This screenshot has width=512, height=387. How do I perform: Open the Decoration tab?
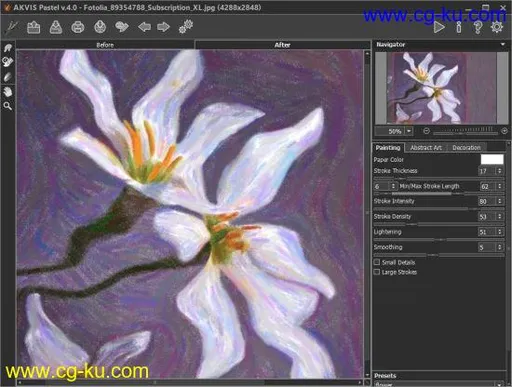point(466,147)
